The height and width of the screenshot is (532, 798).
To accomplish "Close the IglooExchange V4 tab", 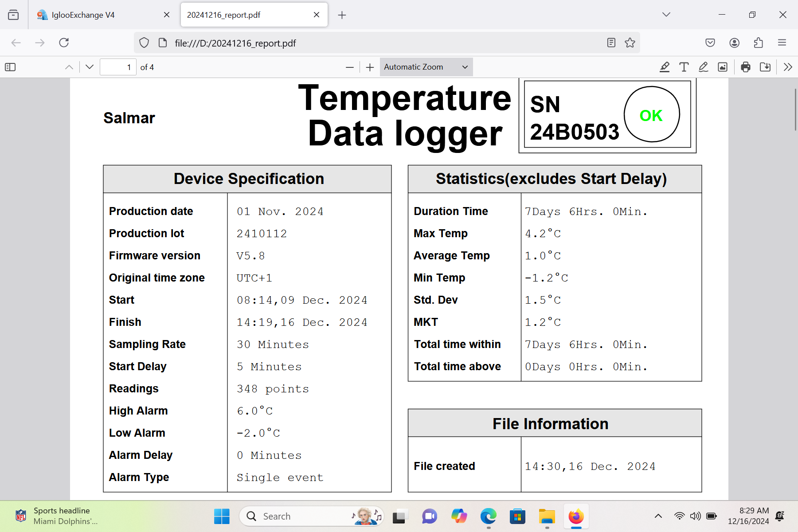I will 167,15.
